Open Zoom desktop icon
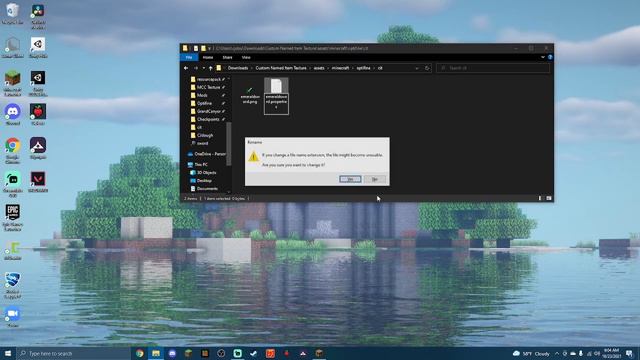The image size is (640, 360). point(12,317)
